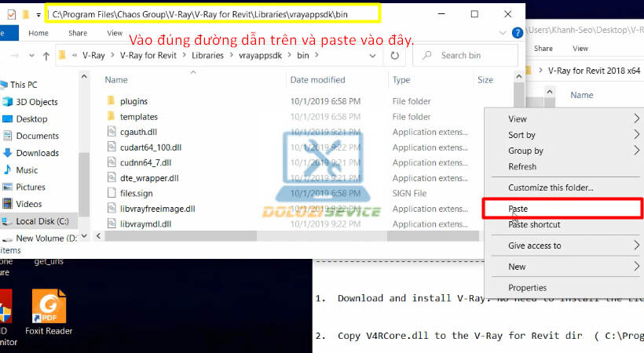Screen dimensions: 644x353
Task: Click Properties in the context menu
Action: [527, 288]
